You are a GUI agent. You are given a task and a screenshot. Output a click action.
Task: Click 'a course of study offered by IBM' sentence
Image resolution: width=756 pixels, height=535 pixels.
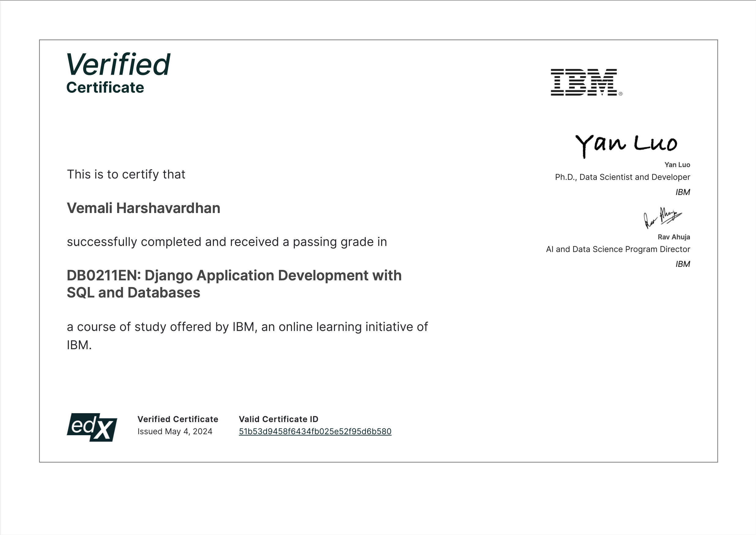click(x=247, y=336)
